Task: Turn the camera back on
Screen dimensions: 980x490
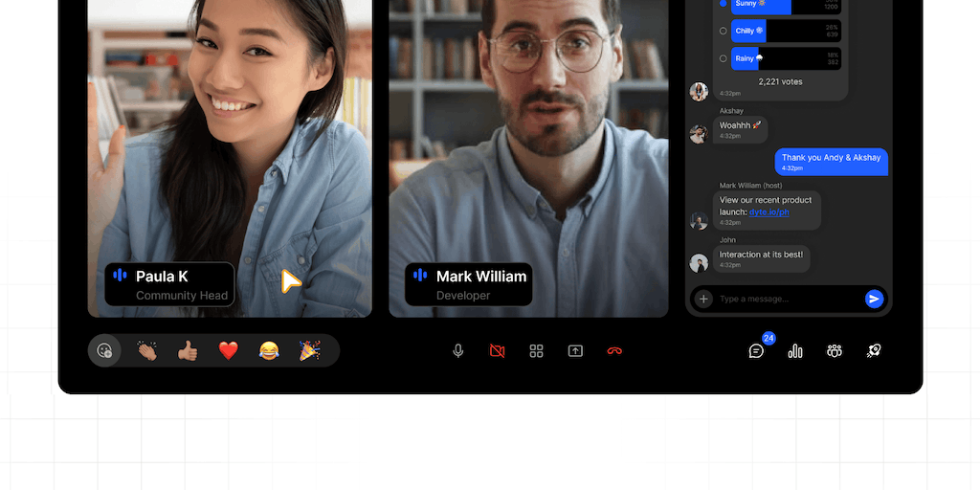Action: 497,351
